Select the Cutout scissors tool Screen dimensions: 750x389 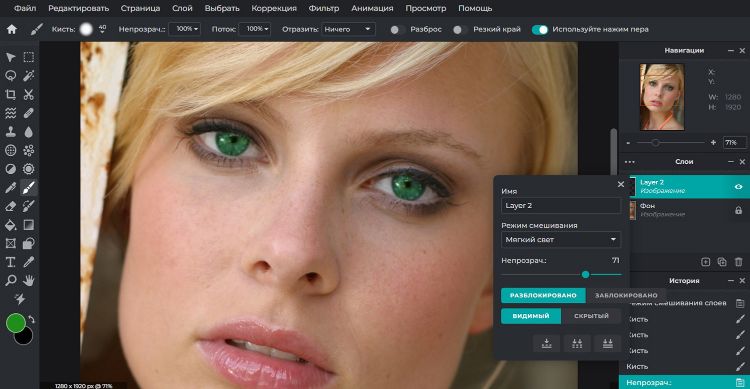(x=29, y=94)
